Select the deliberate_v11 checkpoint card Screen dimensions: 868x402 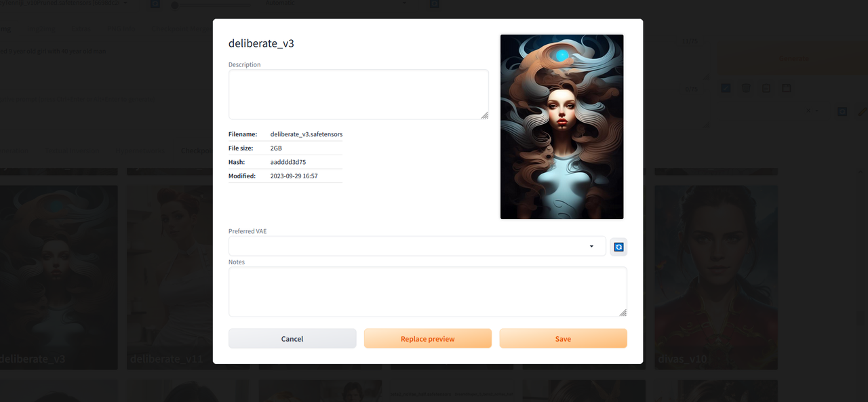[x=188, y=277]
